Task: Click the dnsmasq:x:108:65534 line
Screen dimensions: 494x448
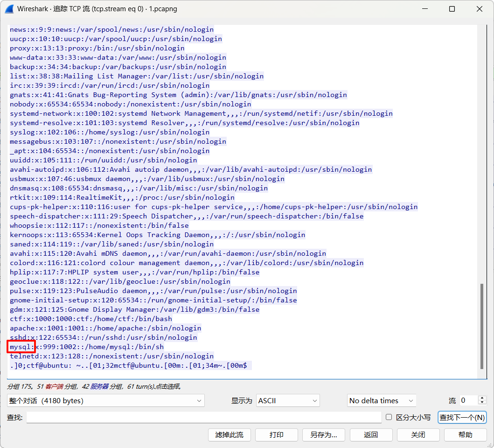Action: pyautogui.click(x=139, y=188)
